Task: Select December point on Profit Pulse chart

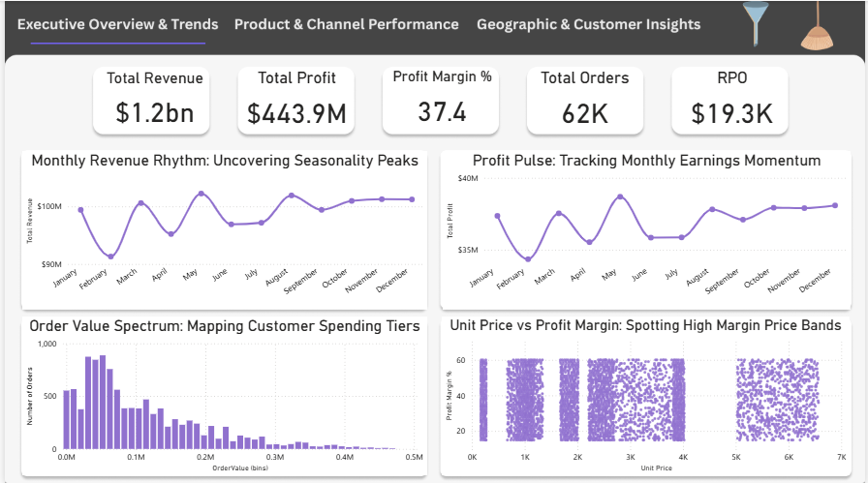Action: click(x=835, y=205)
